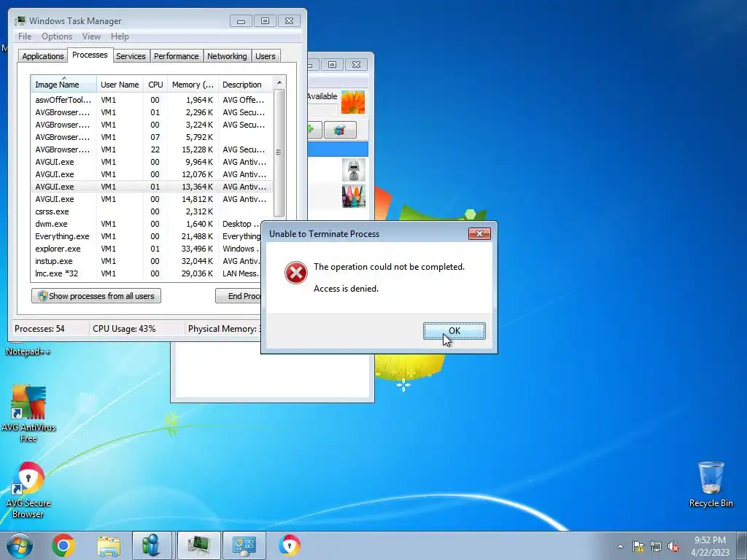The image size is (747, 560).
Task: Open the Options menu in Task Manager
Action: [57, 36]
